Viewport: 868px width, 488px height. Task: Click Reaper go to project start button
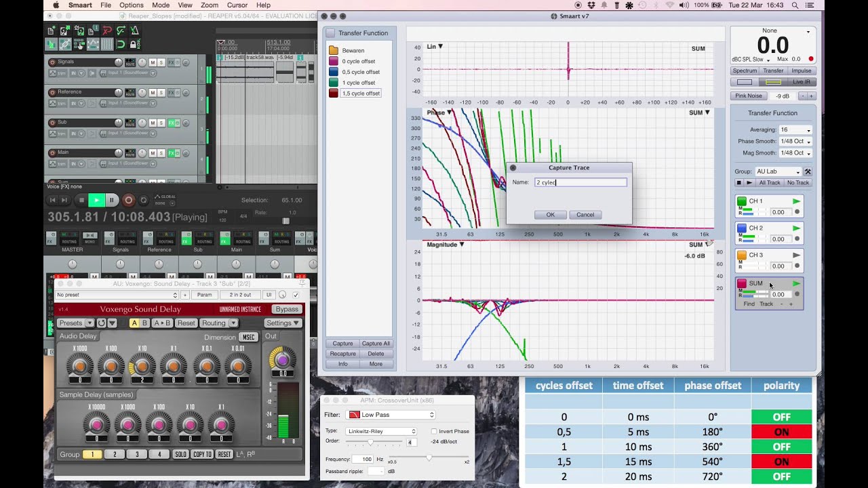pos(52,200)
